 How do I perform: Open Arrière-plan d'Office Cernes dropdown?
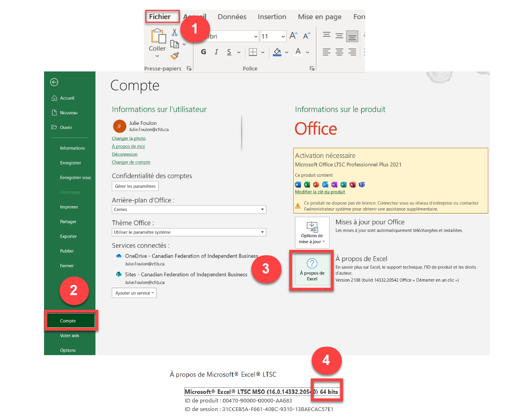pyautogui.click(x=189, y=209)
